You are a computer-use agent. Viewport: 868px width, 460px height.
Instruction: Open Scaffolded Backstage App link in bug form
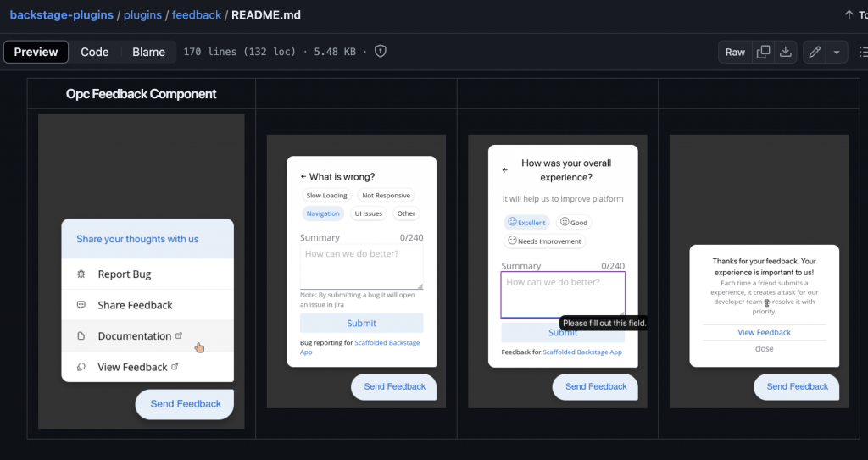pos(359,347)
